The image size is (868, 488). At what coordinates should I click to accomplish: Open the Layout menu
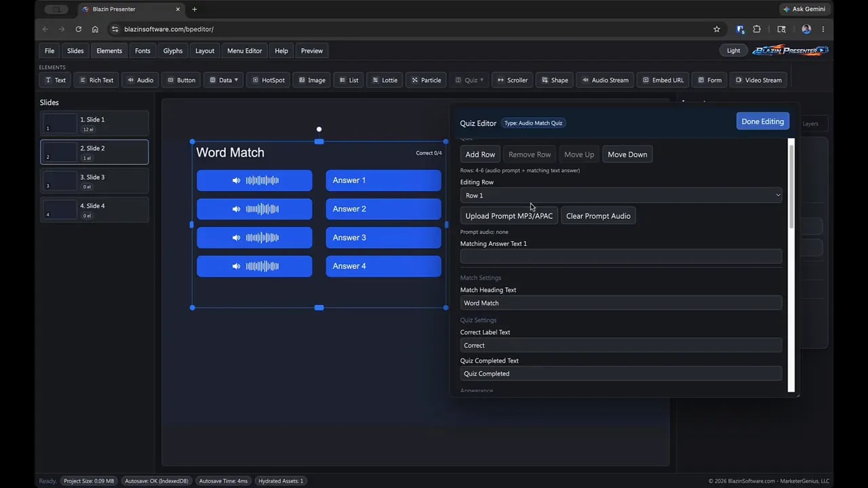tap(205, 51)
